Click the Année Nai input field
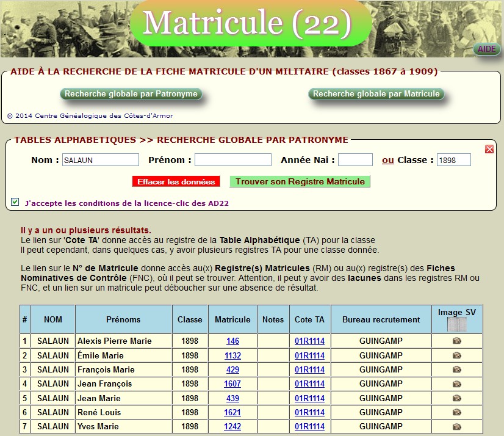The image size is (504, 436). point(355,160)
